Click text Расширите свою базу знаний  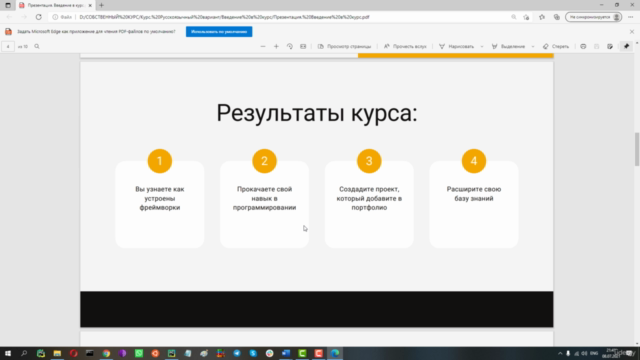pyautogui.click(x=474, y=194)
